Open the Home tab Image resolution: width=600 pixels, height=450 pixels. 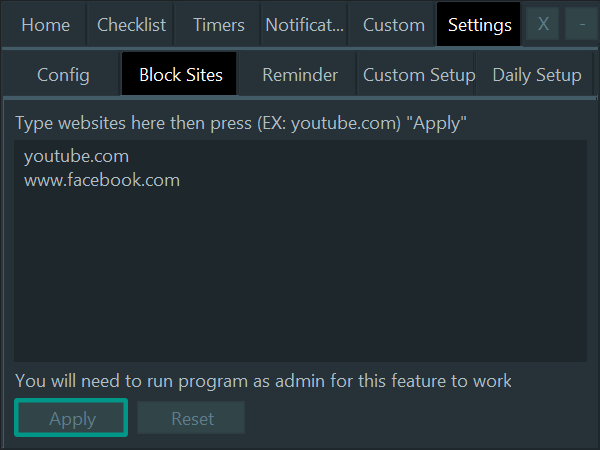45,25
